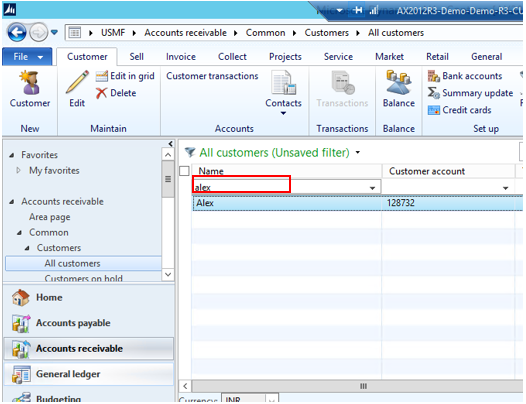Click grid horizontal scroll left arrow
This screenshot has width=526, height=404.
[x=185, y=386]
